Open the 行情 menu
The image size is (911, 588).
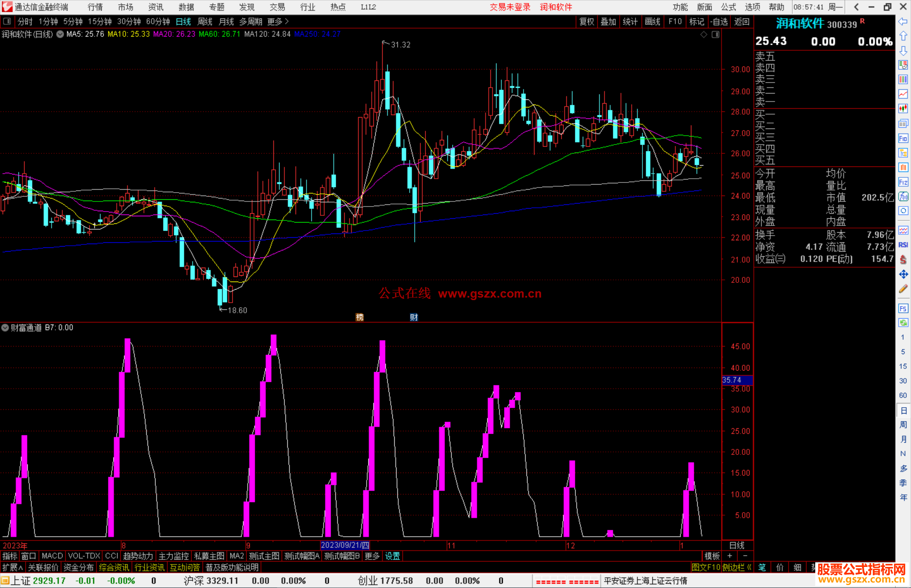95,7
